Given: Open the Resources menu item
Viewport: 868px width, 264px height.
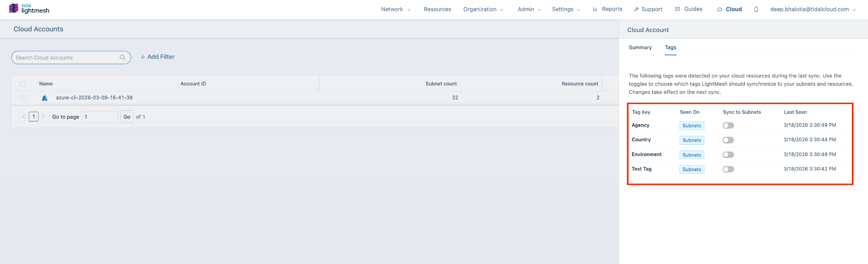Looking at the screenshot, I should point(437,9).
